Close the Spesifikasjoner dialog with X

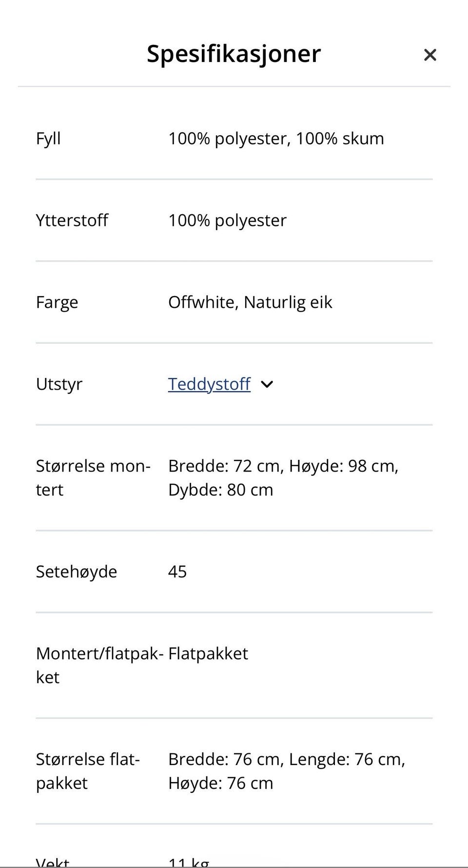click(429, 55)
